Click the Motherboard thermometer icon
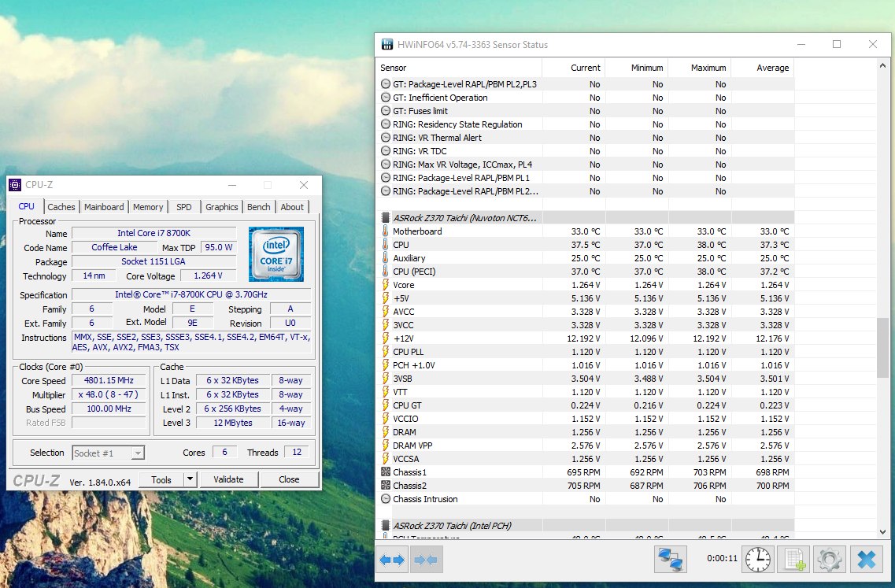The image size is (895, 588). (385, 231)
